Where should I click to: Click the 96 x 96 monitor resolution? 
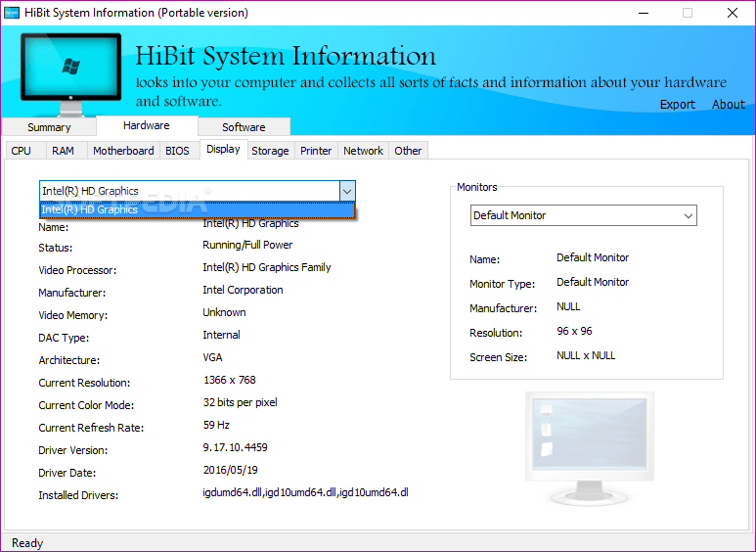(x=574, y=331)
